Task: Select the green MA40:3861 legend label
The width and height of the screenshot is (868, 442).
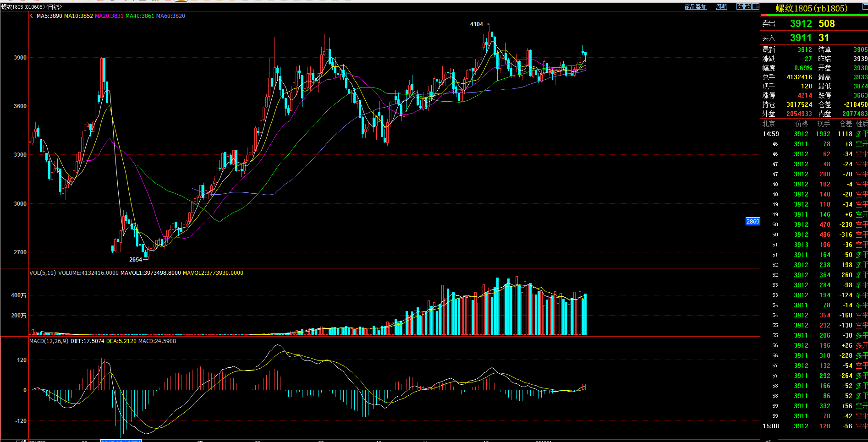Action: (x=140, y=16)
